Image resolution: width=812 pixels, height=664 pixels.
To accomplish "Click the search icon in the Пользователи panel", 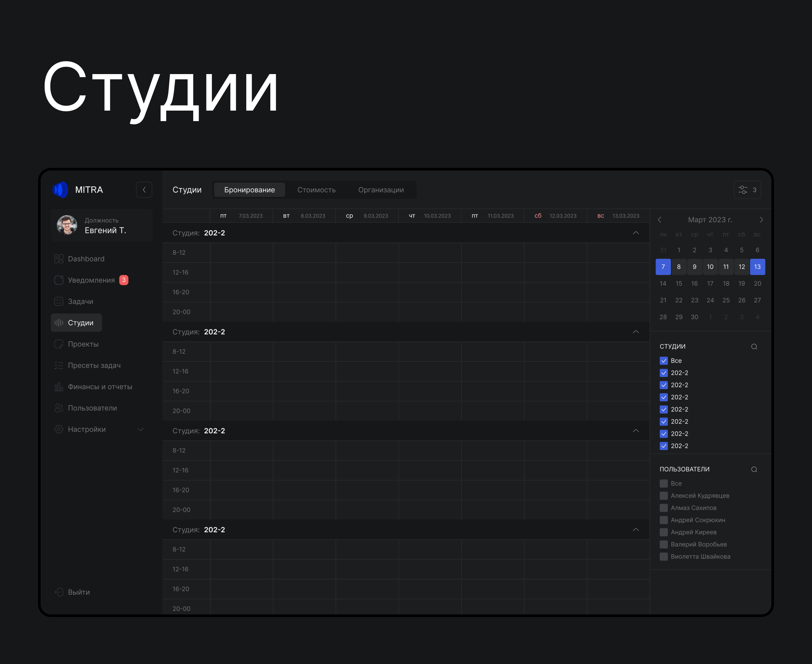I will click(x=754, y=469).
